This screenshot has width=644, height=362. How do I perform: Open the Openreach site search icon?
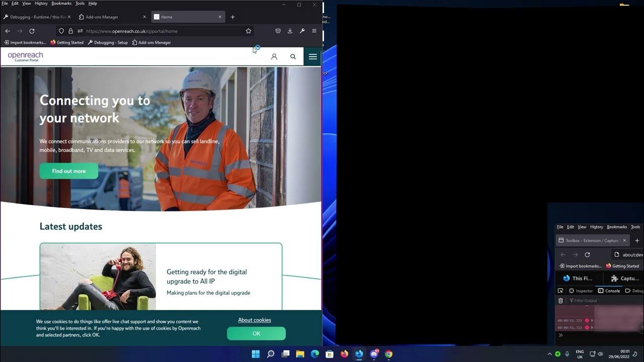click(x=293, y=57)
